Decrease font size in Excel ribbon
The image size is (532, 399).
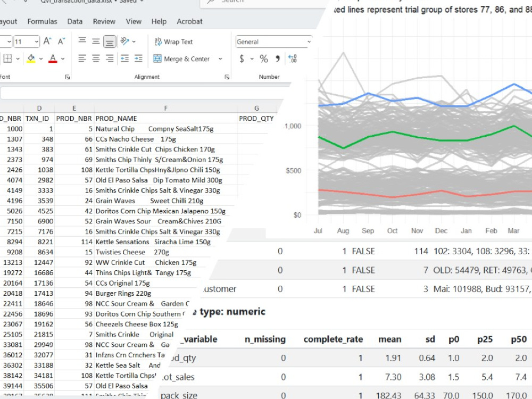(x=61, y=41)
